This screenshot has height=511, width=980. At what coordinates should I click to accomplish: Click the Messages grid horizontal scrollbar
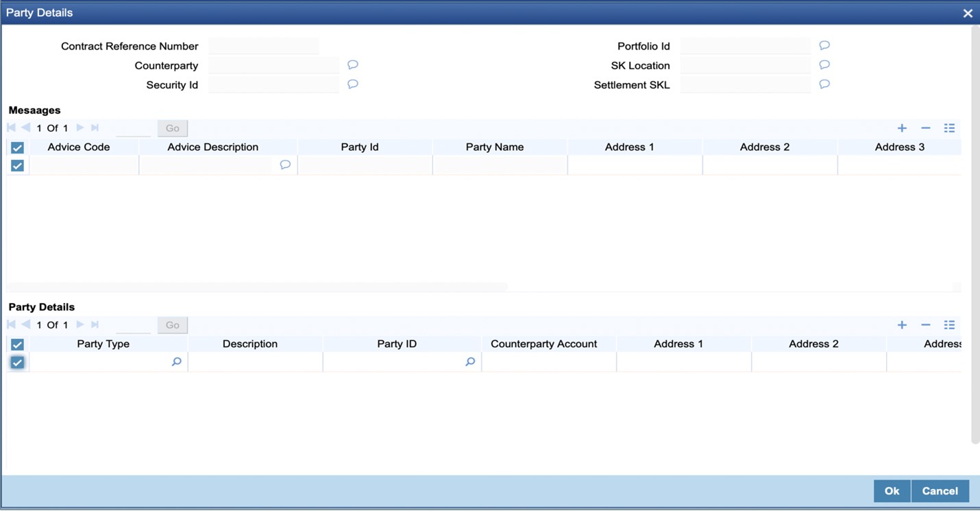(x=258, y=287)
